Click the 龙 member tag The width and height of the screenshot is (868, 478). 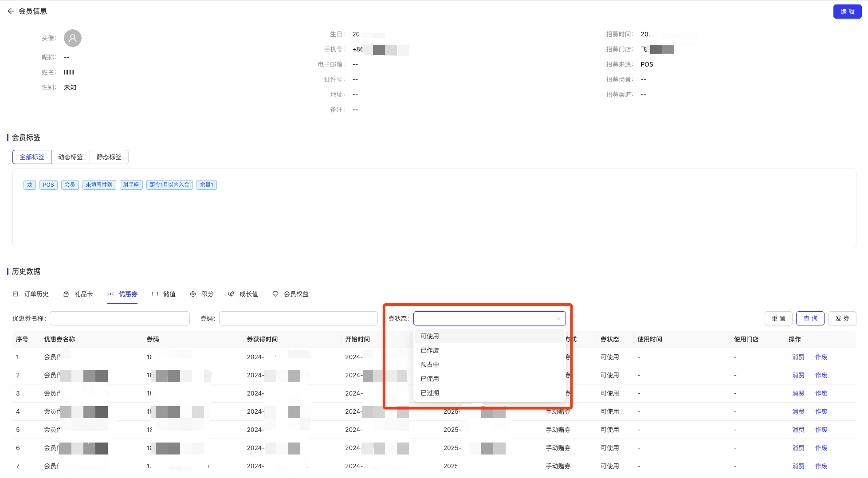pyautogui.click(x=30, y=185)
